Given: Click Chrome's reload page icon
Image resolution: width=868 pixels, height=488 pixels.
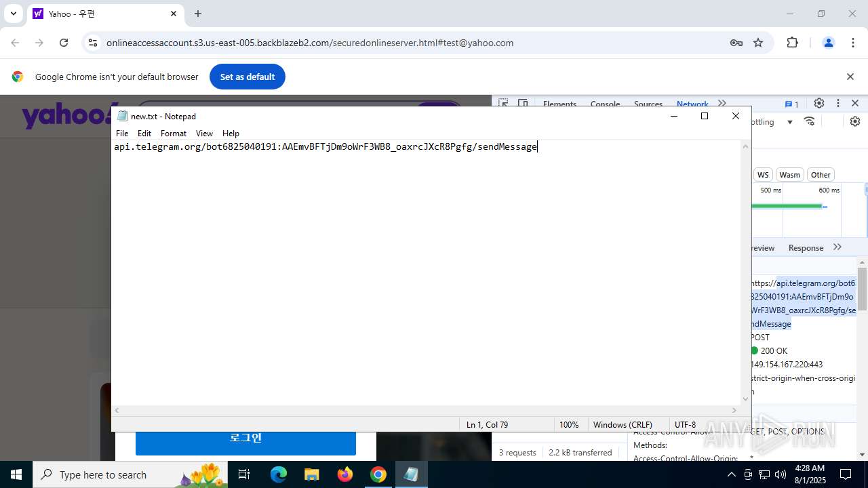Looking at the screenshot, I should click(x=64, y=43).
